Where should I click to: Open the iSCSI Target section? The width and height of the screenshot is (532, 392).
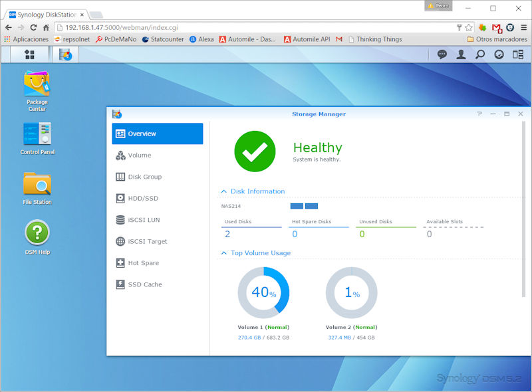coord(158,241)
